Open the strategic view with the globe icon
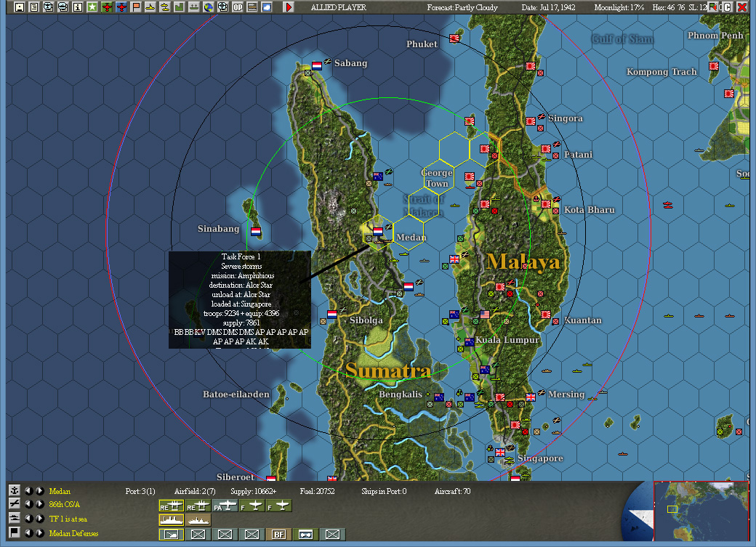The height and width of the screenshot is (547, 756). coord(209,7)
